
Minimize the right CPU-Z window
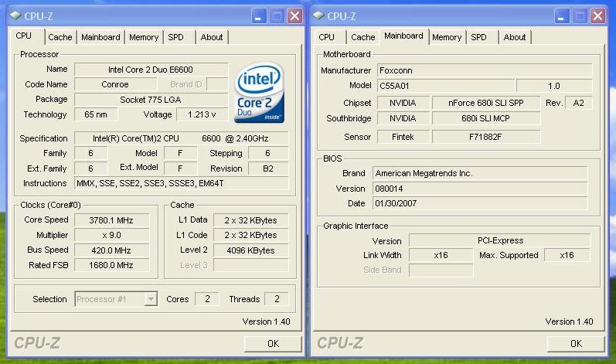561,16
